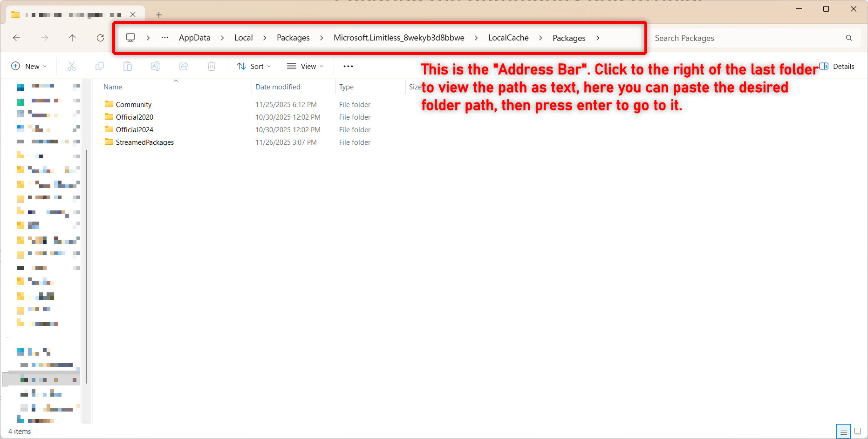This screenshot has width=868, height=439.
Task: Go back using the back arrow
Action: 17,38
